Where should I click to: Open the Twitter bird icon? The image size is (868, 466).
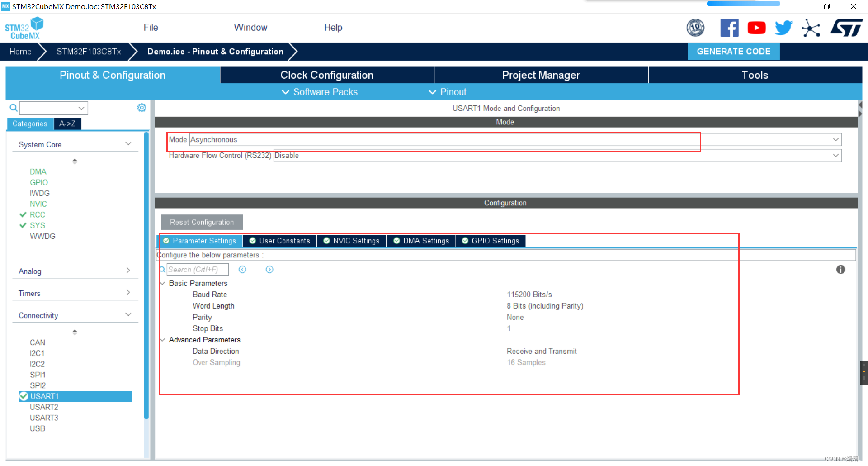coord(783,28)
